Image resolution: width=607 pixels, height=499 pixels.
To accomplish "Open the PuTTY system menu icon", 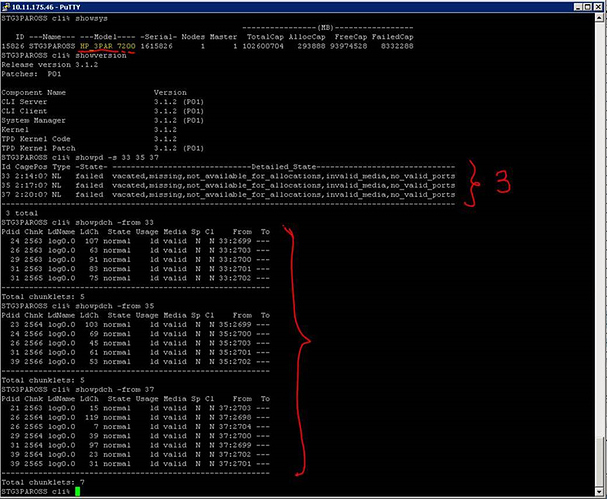I will tap(5, 7).
